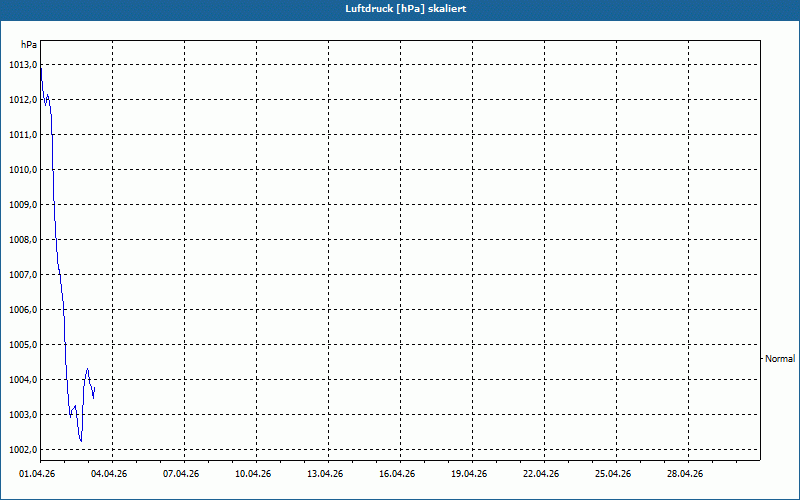Click the 07.04.26 date label
800x500 pixels.
181,474
